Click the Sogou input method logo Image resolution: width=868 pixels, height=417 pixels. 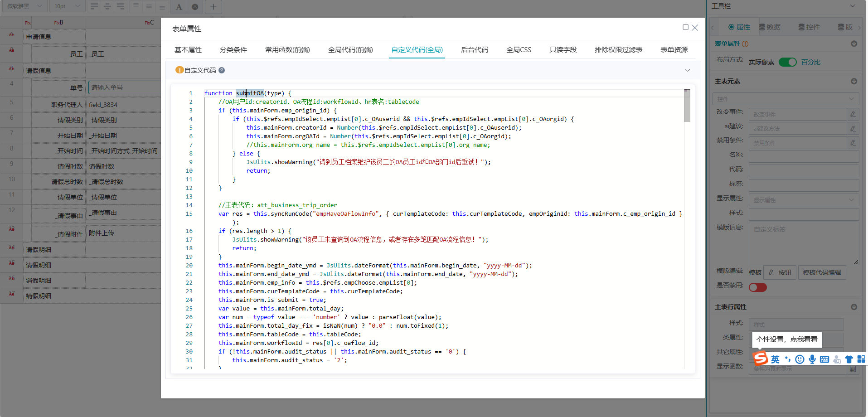coord(761,359)
